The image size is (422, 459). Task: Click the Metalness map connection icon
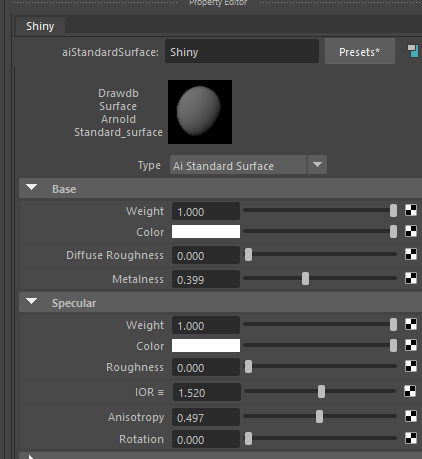(x=411, y=278)
